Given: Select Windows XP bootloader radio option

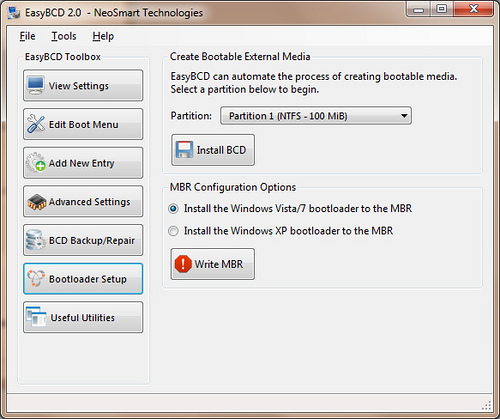Looking at the screenshot, I should [x=173, y=231].
